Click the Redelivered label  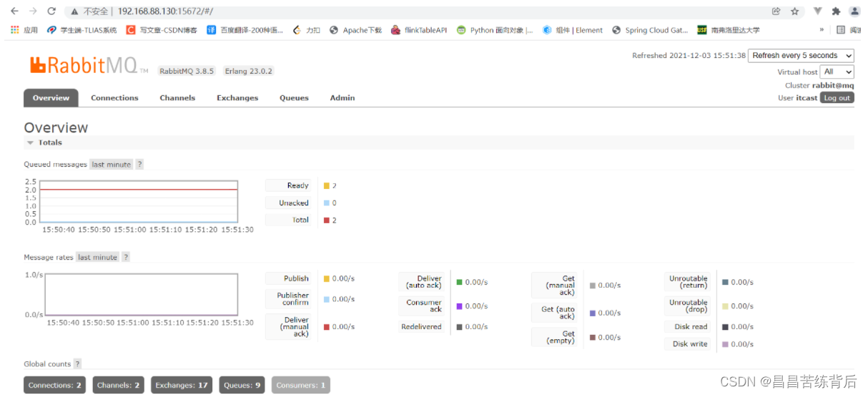pyautogui.click(x=421, y=326)
